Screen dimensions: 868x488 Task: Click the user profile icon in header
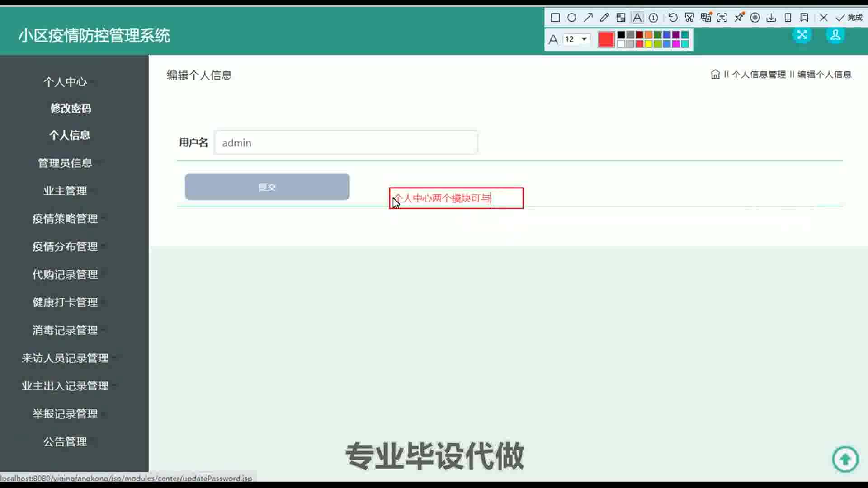pyautogui.click(x=835, y=35)
